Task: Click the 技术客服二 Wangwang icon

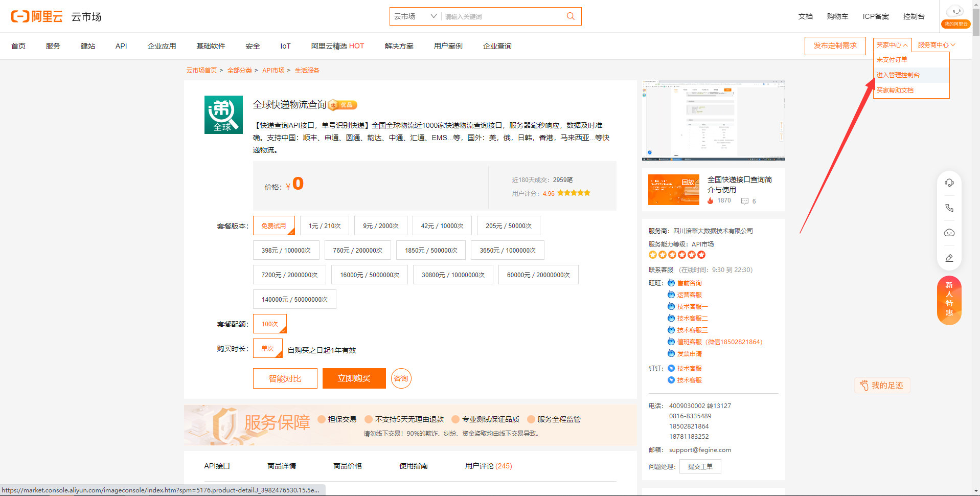Action: pos(671,318)
